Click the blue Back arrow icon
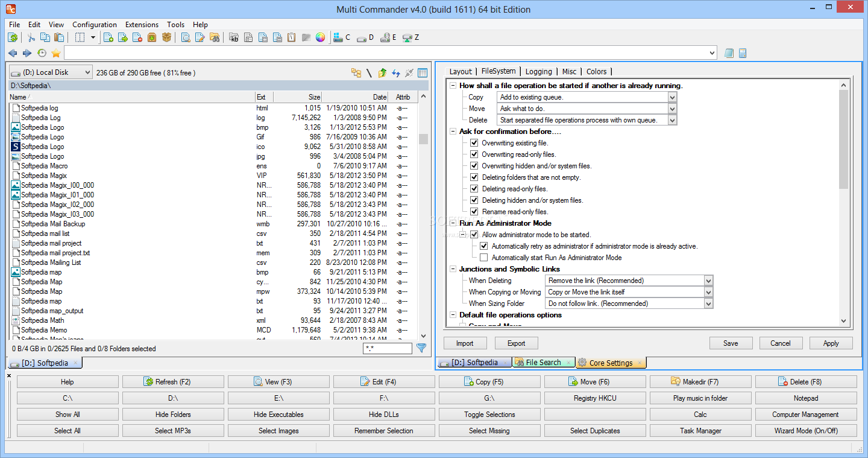Screen dimensions: 868x458 (x=13, y=53)
